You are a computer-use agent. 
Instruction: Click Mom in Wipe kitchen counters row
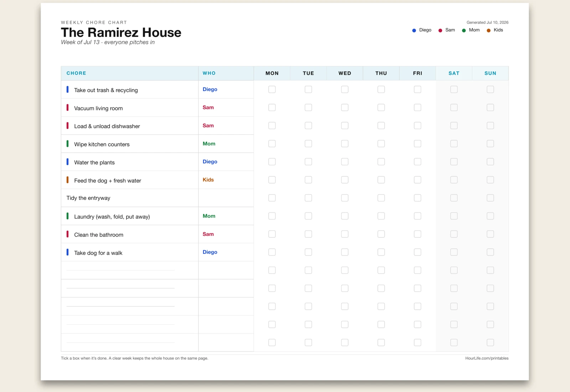(209, 144)
